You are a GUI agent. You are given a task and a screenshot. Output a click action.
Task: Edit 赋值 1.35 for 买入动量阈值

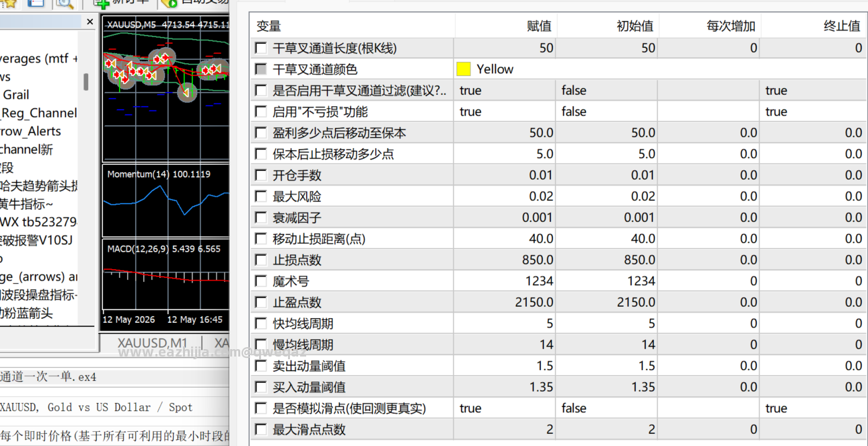coord(506,387)
